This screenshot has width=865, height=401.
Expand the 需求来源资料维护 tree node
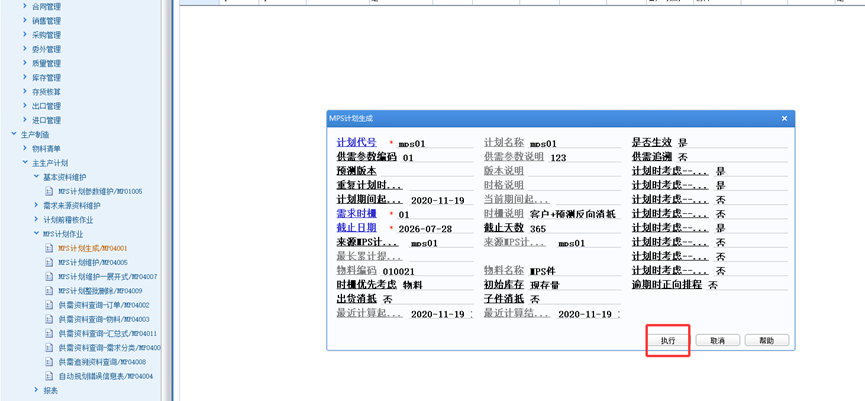pos(36,205)
